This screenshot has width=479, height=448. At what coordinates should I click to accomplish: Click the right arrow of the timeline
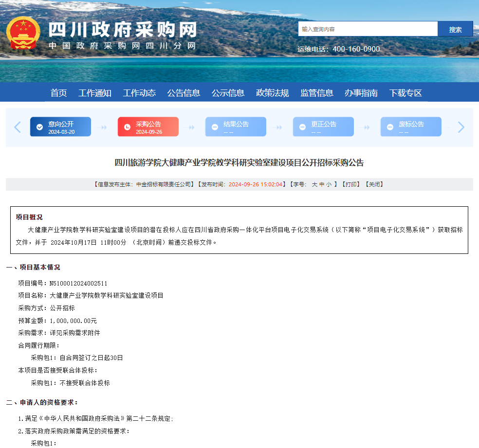point(461,127)
